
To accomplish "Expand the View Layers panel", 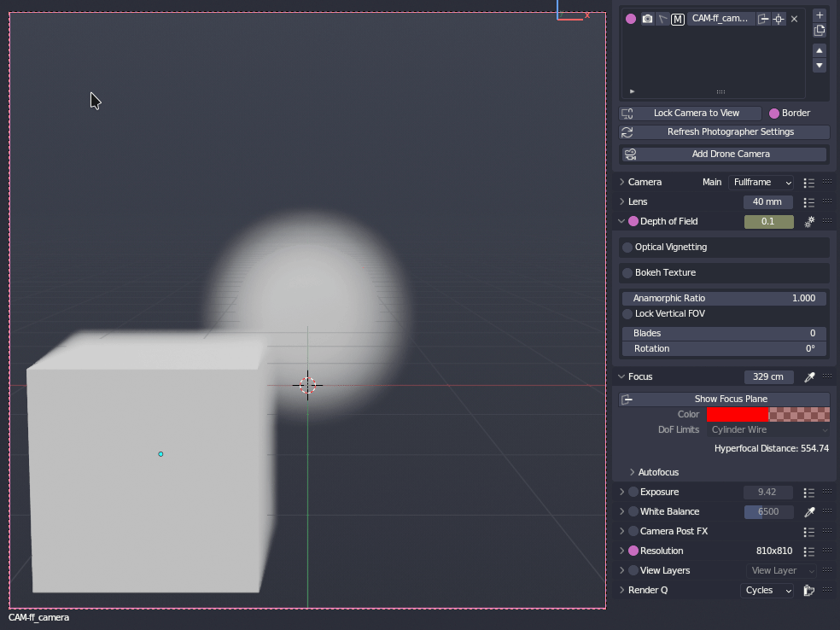I will click(x=622, y=570).
